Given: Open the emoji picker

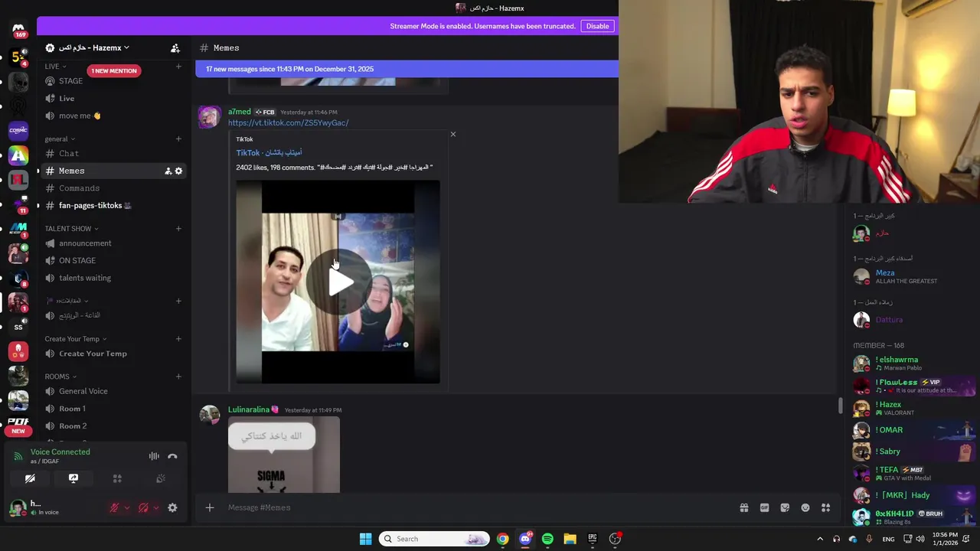Looking at the screenshot, I should pyautogui.click(x=805, y=507).
